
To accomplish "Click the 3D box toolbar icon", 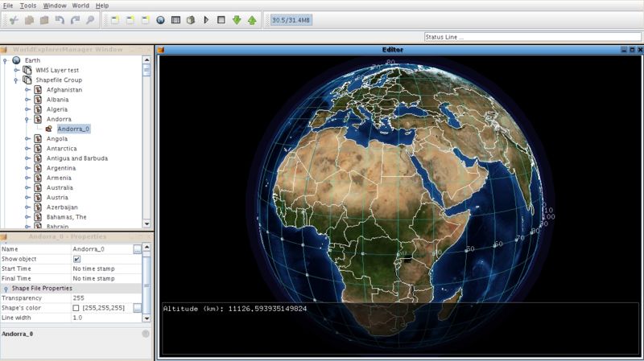I will coord(191,19).
